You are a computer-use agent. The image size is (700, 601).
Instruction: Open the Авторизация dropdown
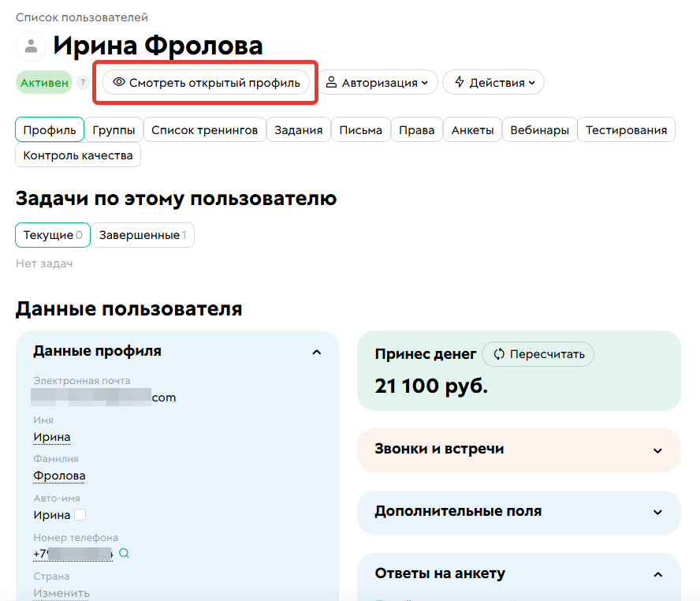coord(378,82)
